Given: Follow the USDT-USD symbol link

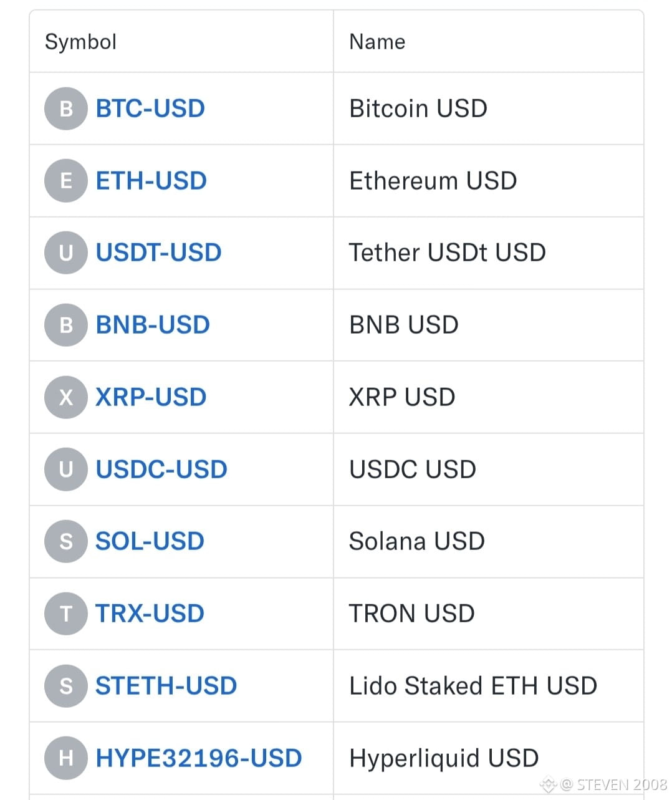Looking at the screenshot, I should pyautogui.click(x=158, y=253).
